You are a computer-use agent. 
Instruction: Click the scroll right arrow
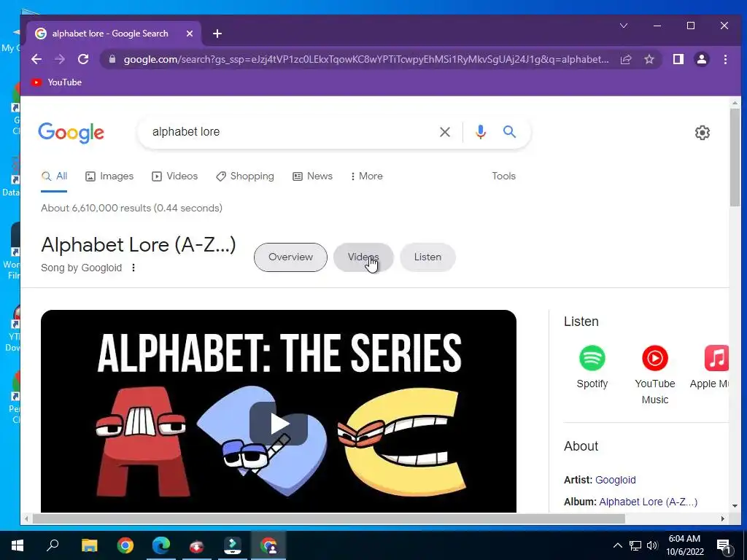click(723, 518)
